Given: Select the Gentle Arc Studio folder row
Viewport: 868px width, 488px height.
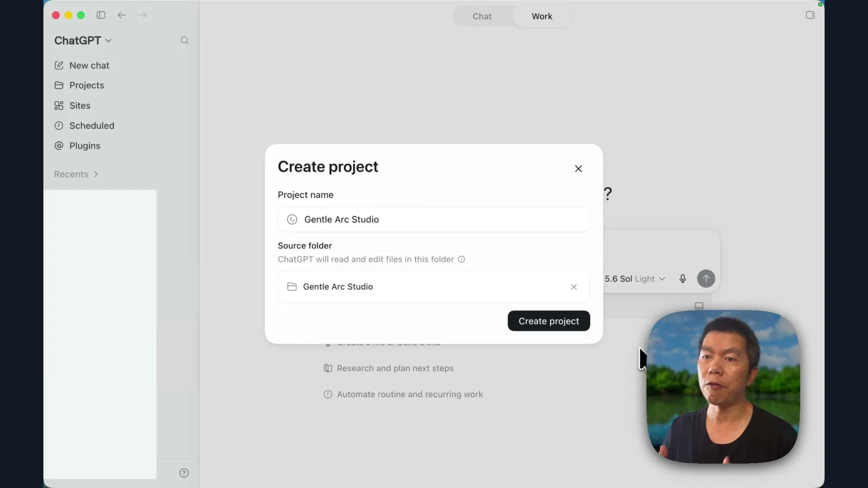Looking at the screenshot, I should (x=434, y=287).
